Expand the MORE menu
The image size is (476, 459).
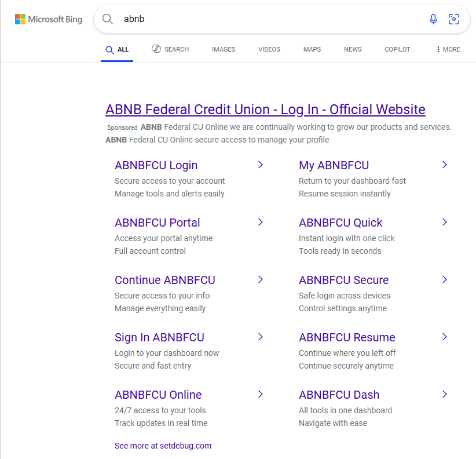[448, 49]
